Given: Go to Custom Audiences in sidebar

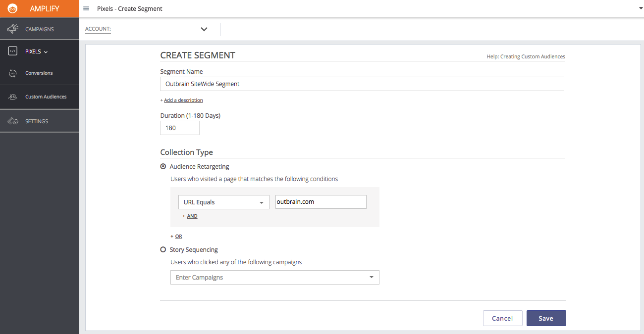Looking at the screenshot, I should (46, 97).
